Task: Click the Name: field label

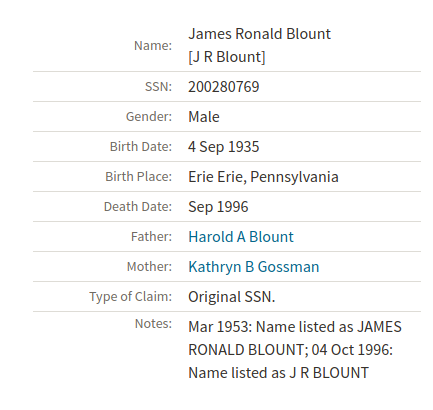Action: point(153,46)
